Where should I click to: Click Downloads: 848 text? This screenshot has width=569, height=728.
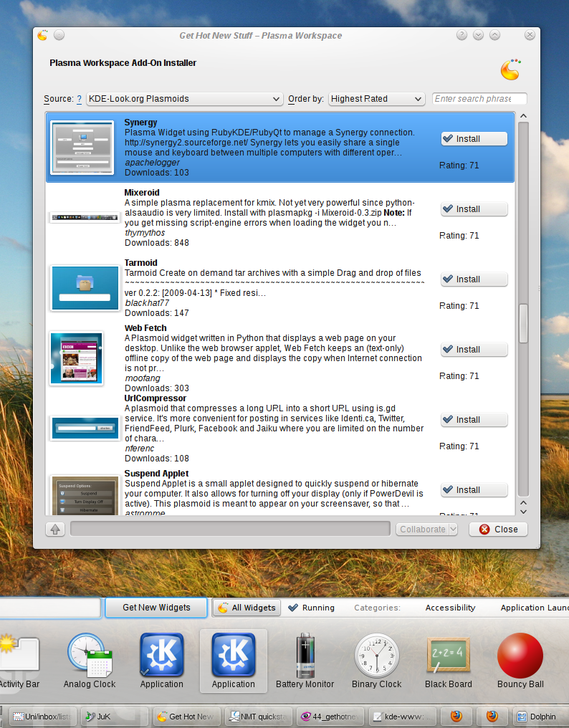click(156, 243)
